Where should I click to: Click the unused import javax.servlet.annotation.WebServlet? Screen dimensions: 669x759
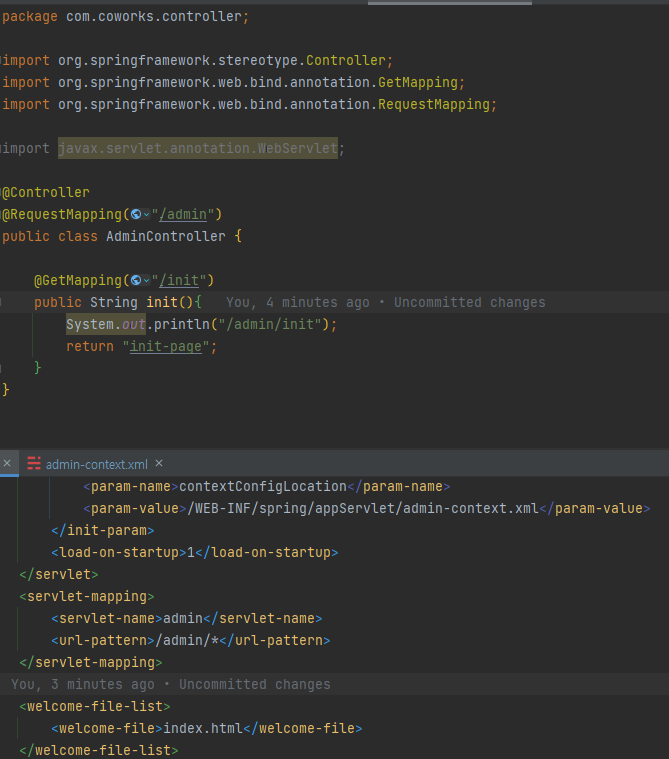point(198,148)
